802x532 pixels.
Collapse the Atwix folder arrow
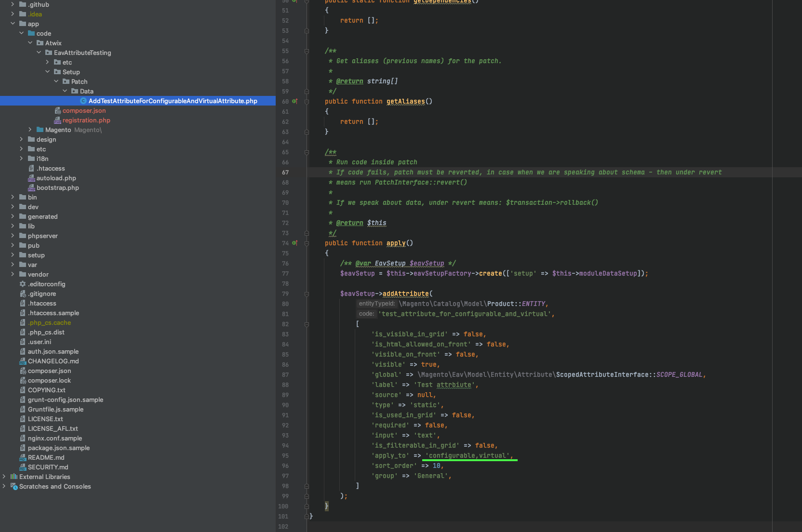click(30, 43)
